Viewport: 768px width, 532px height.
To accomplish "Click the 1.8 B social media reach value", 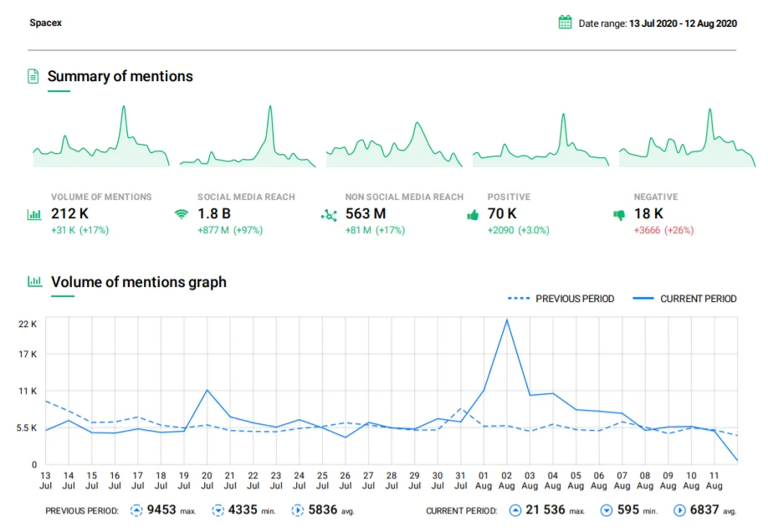I will [x=214, y=213].
